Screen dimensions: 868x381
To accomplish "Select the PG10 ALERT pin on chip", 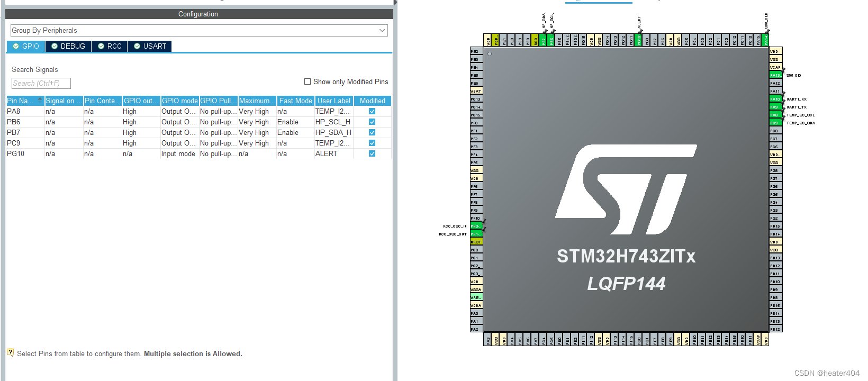I will pyautogui.click(x=638, y=40).
